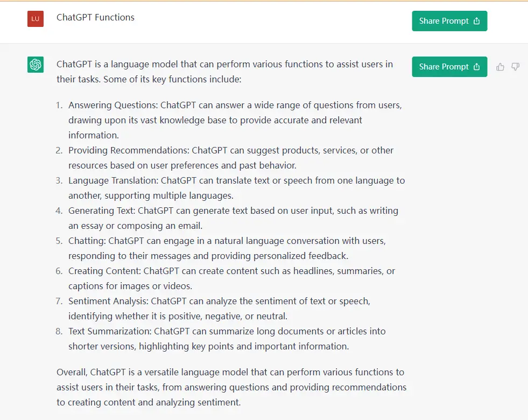Click the thumbs down icon on the response

(515, 67)
